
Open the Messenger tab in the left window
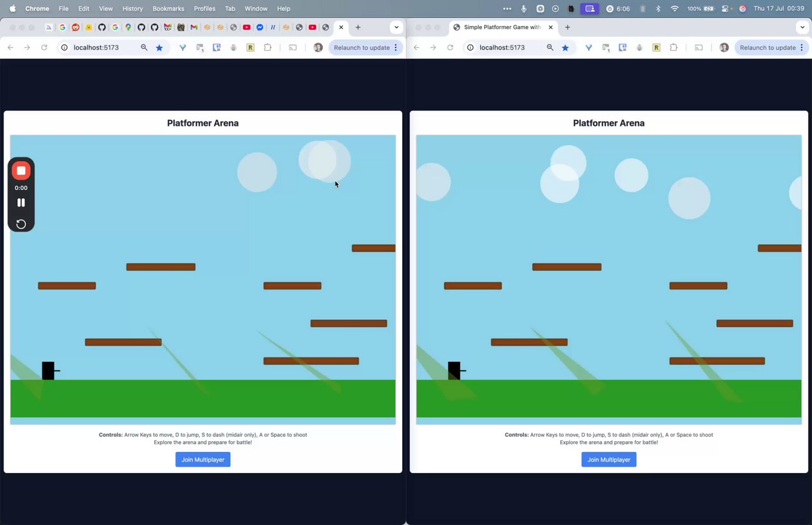coord(259,27)
